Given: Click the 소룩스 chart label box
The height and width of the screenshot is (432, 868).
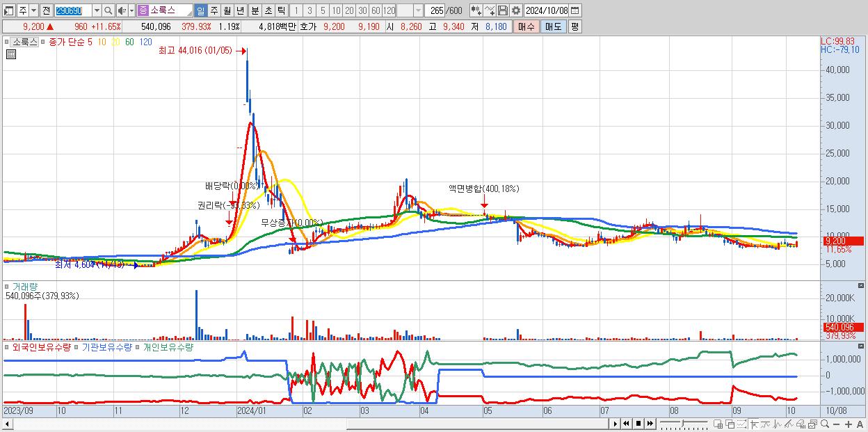Looking at the screenshot, I should (25, 42).
